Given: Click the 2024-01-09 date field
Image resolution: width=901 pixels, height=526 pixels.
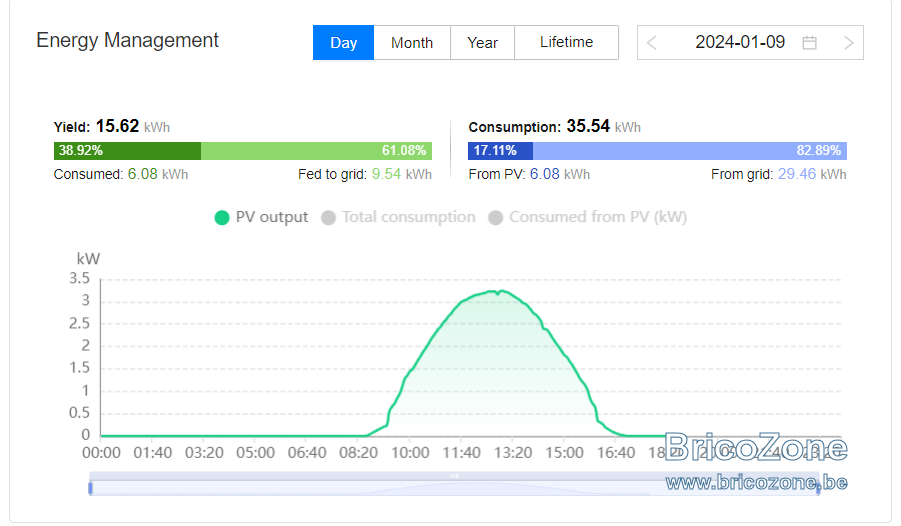Looking at the screenshot, I should [x=740, y=43].
